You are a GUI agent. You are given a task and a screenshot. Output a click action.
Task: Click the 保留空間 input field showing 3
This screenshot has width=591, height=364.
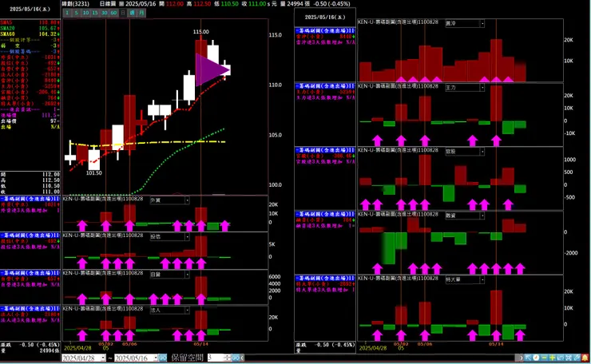click(216, 358)
